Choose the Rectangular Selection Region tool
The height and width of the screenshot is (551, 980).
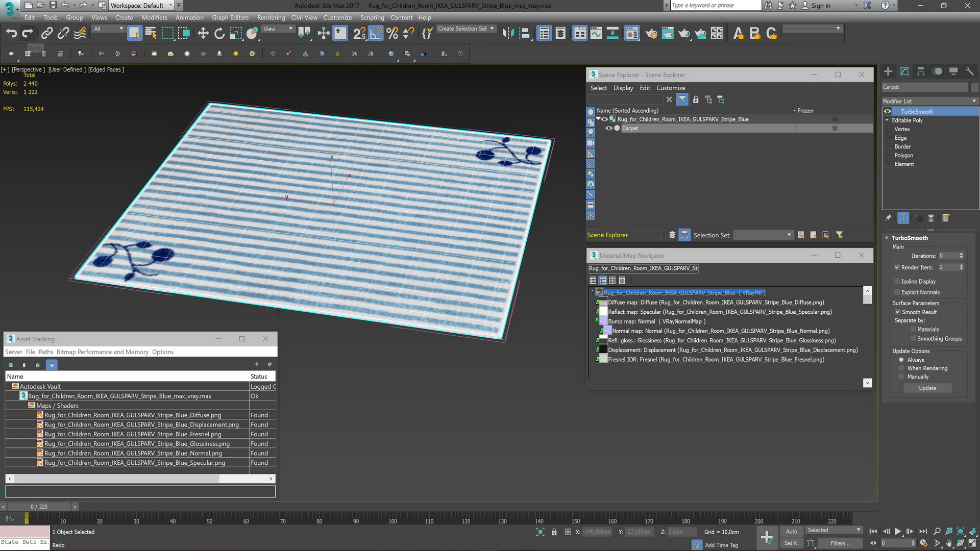pyautogui.click(x=167, y=34)
